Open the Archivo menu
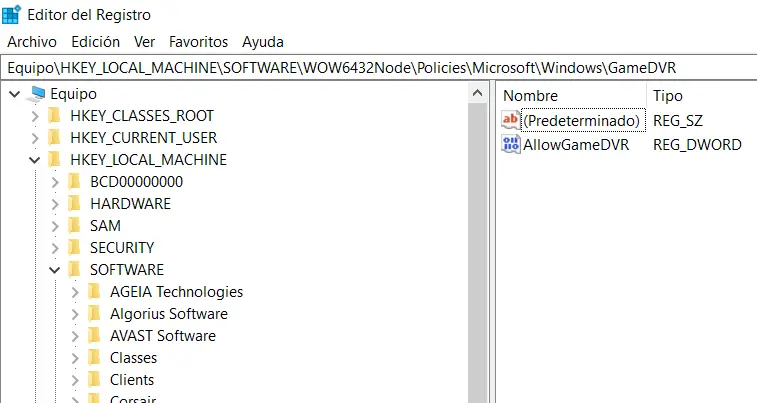 (x=32, y=42)
